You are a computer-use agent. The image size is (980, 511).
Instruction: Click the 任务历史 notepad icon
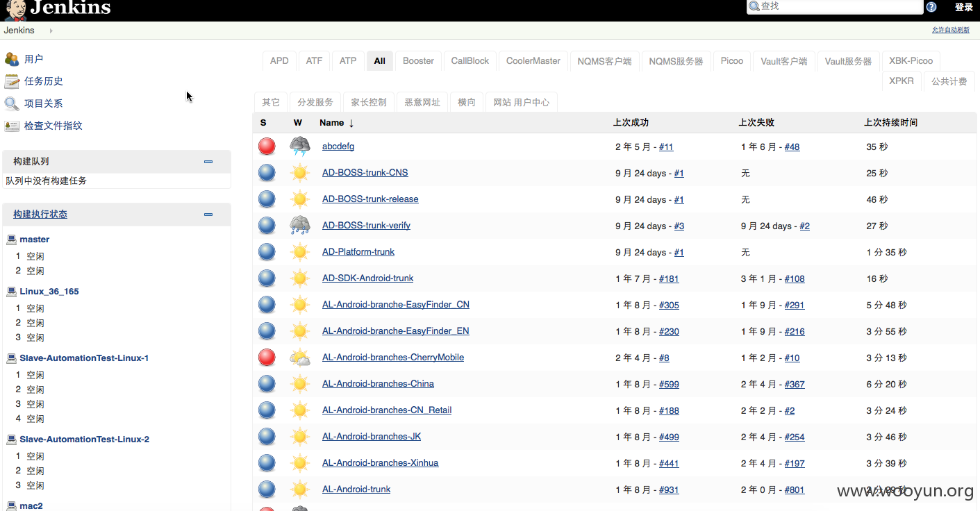(x=12, y=81)
